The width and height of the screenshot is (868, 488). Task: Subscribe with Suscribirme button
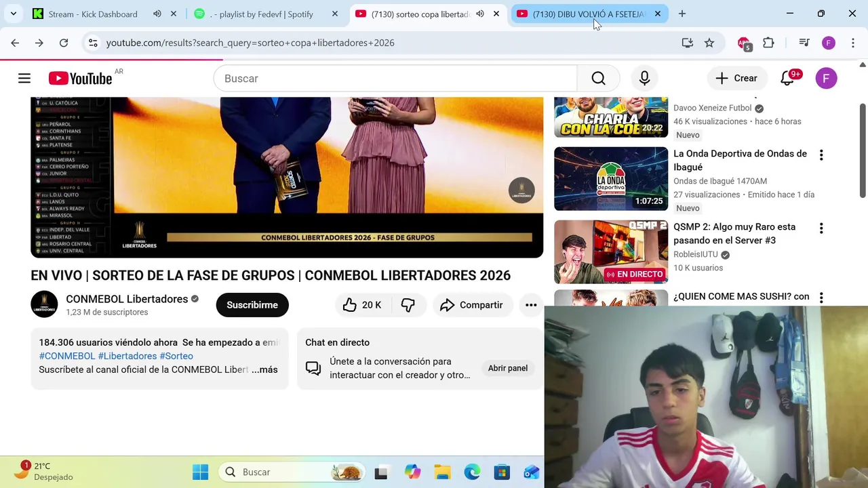click(252, 305)
